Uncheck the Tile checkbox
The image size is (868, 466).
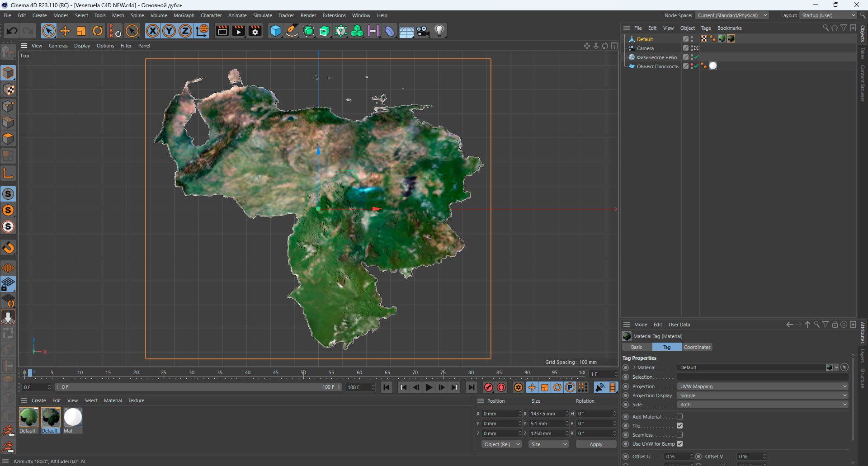[679, 426]
